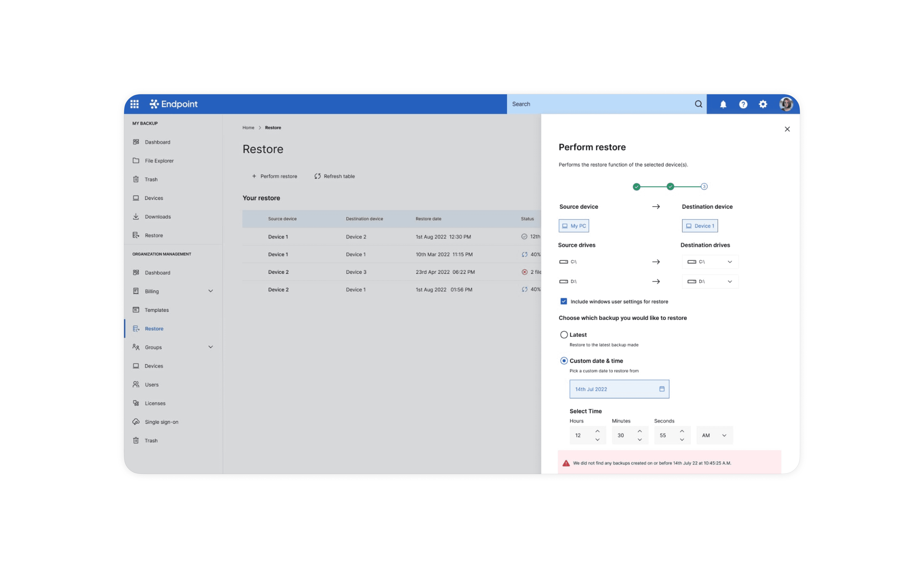Click the notifications bell icon
Image resolution: width=924 pixels, height=568 pixels.
point(723,104)
